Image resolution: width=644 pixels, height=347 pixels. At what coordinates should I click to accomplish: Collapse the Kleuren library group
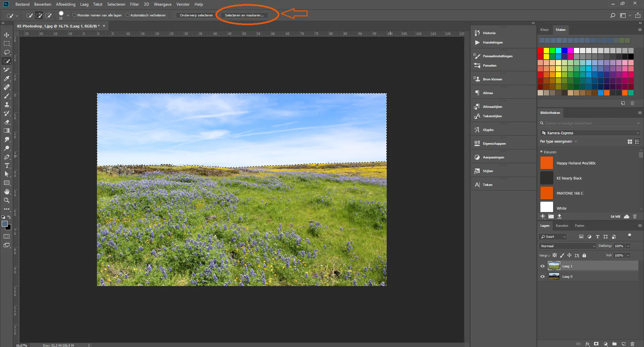[x=541, y=152]
